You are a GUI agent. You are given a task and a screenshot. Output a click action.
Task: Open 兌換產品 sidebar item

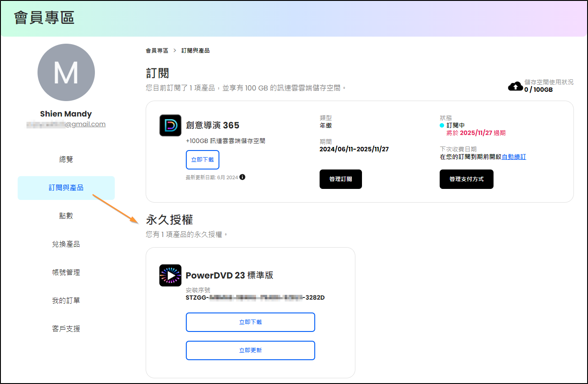click(x=66, y=244)
